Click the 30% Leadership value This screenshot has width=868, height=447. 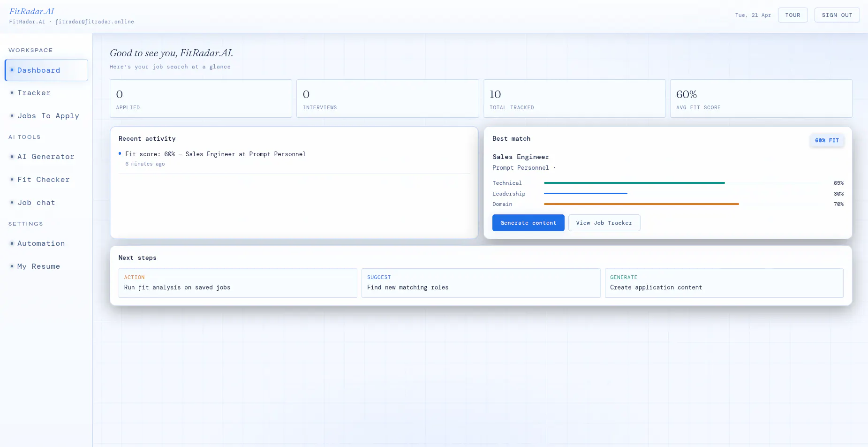coord(838,194)
